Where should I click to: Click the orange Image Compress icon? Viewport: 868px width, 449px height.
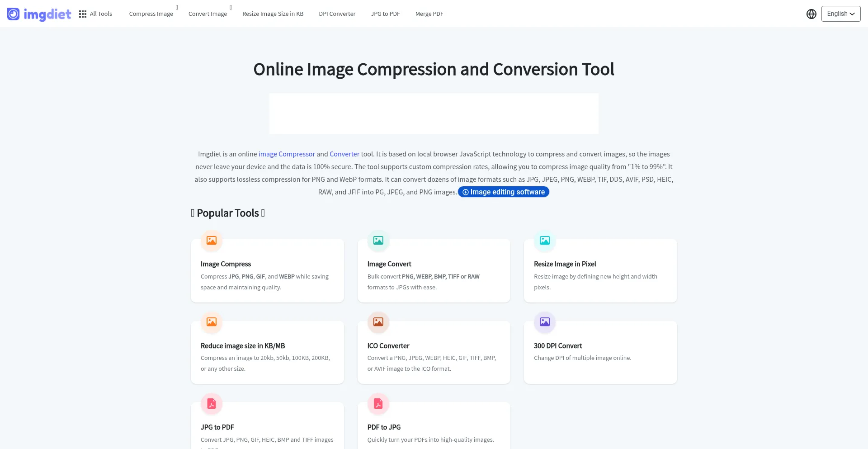click(212, 241)
